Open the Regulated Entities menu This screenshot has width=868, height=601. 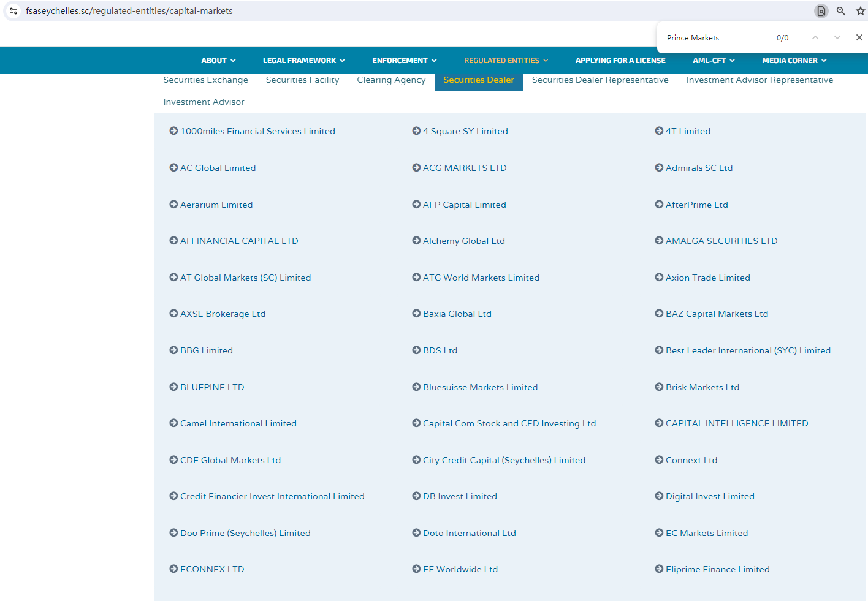506,61
